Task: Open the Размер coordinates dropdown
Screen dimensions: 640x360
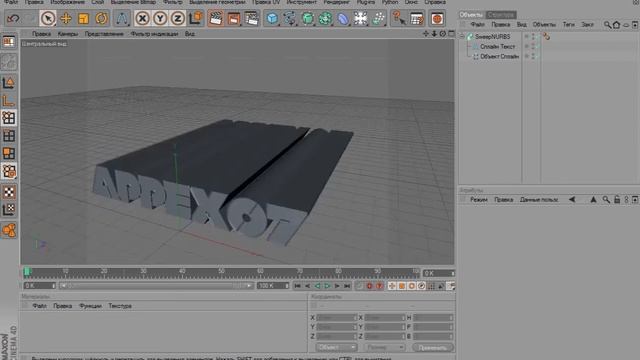Action: pyautogui.click(x=384, y=347)
